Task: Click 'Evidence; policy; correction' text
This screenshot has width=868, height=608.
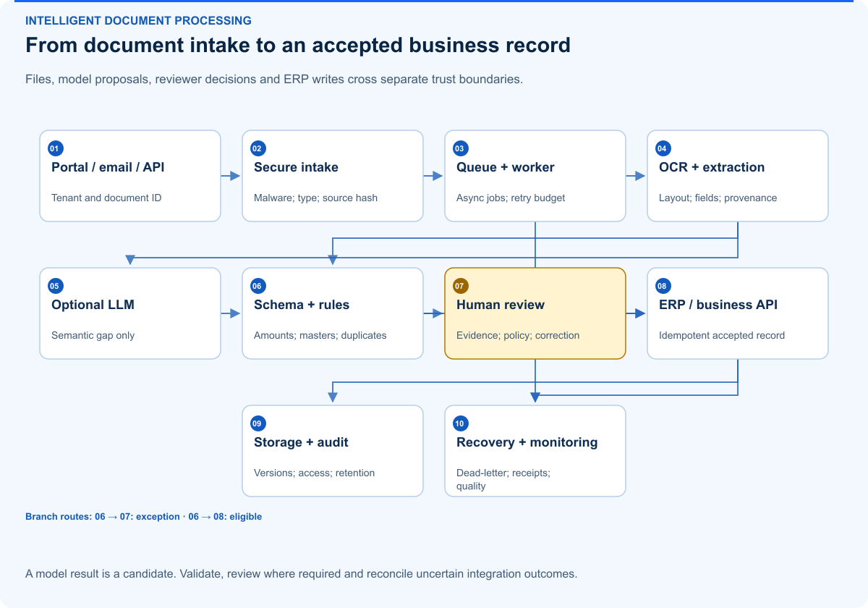Action: 518,335
